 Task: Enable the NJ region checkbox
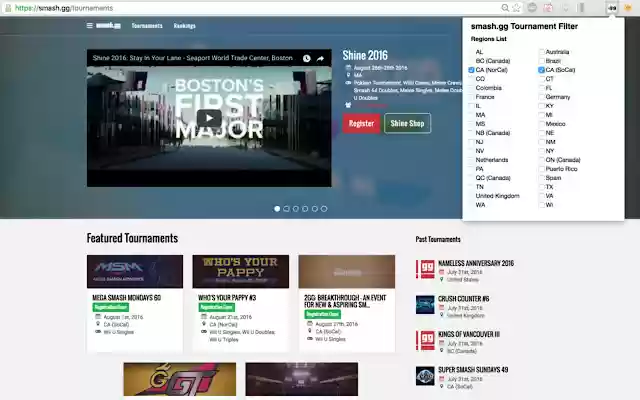(471, 142)
